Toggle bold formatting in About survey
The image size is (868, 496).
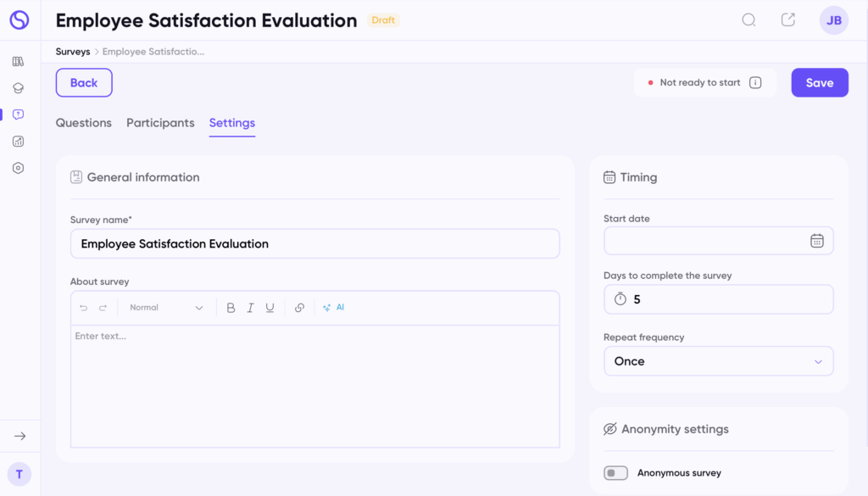point(231,308)
